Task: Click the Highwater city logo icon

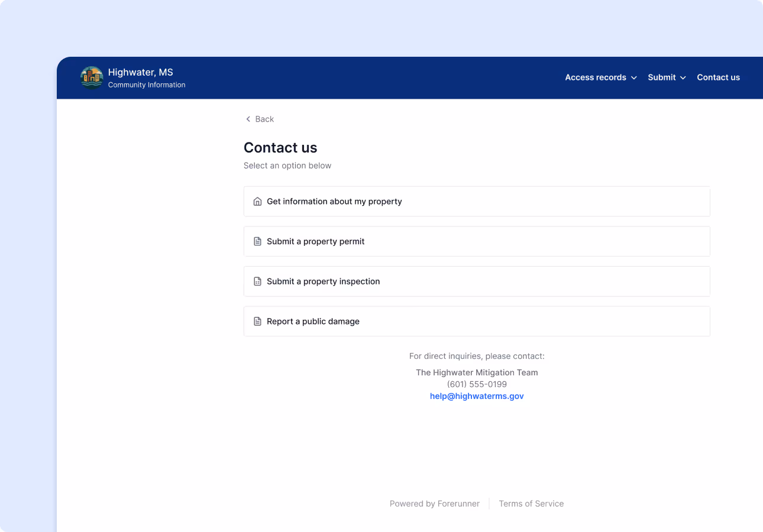Action: [92, 77]
